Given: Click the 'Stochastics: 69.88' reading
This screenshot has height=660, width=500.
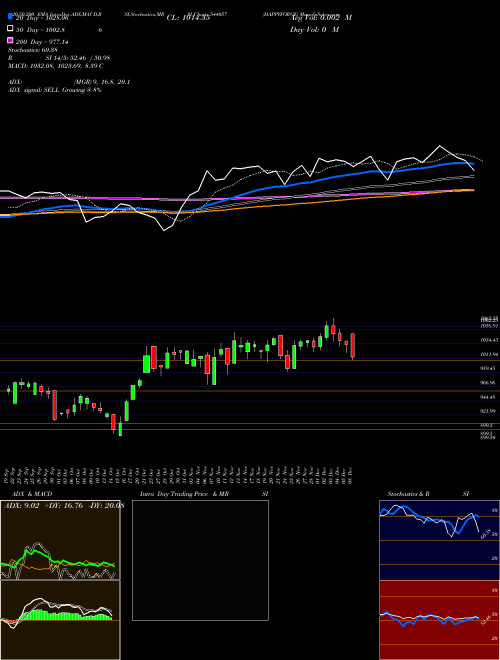Looking at the screenshot, I should 32,50.
